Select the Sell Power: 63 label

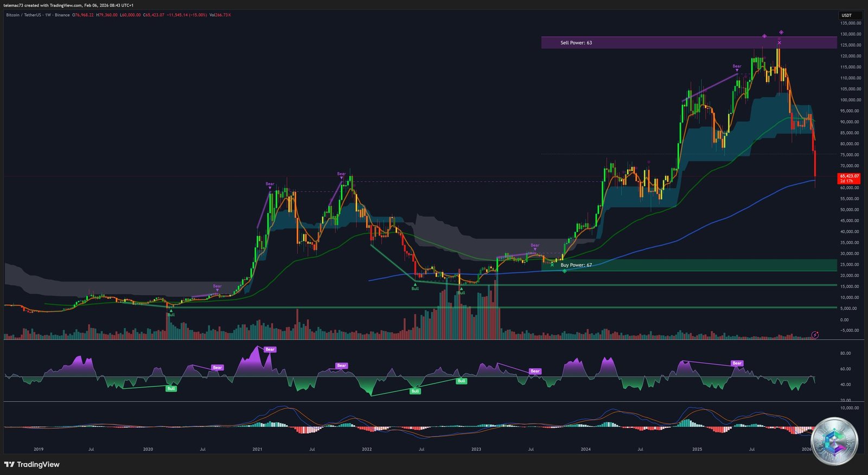[576, 43]
